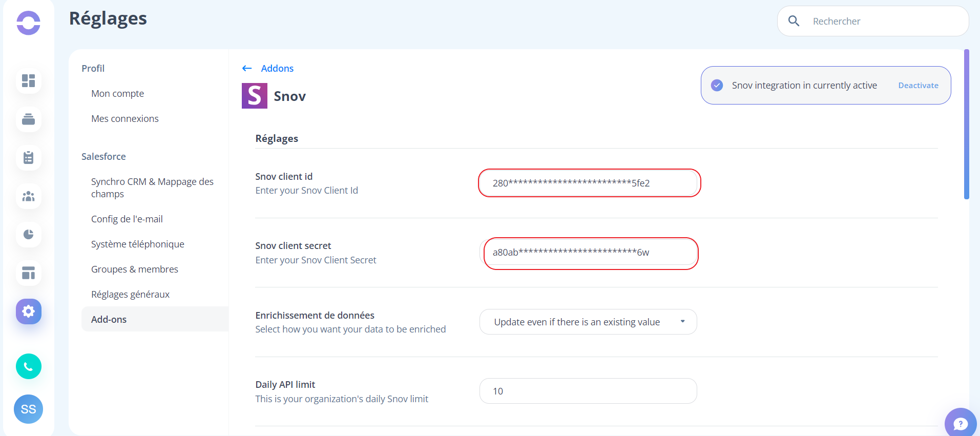Open Groupes & membres
The width and height of the screenshot is (980, 436).
click(x=135, y=269)
